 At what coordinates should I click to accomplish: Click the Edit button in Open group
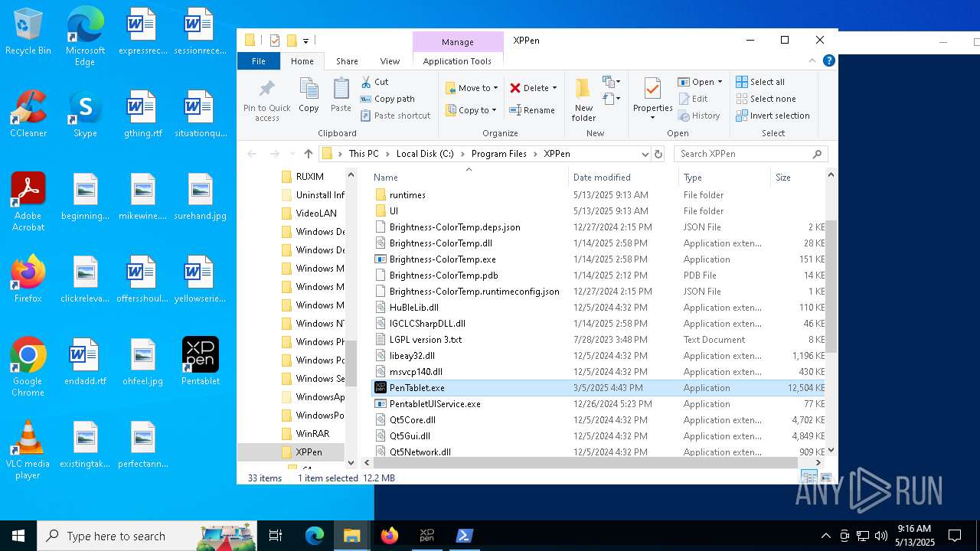click(693, 99)
